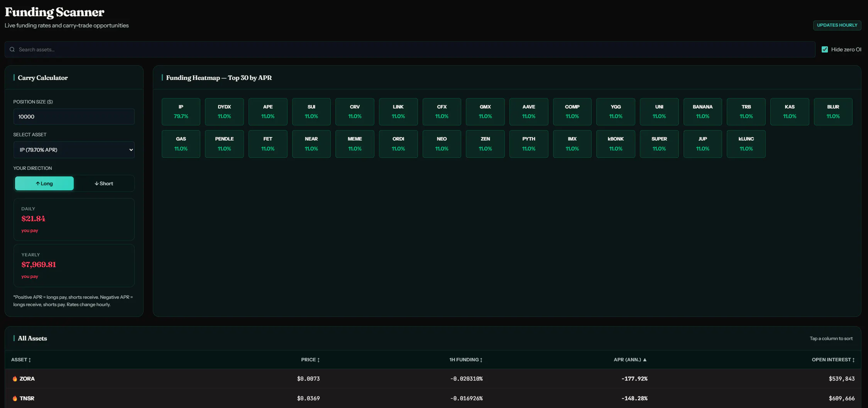This screenshot has width=868, height=408.
Task: Select the UNI heatmap tile
Action: 659,112
